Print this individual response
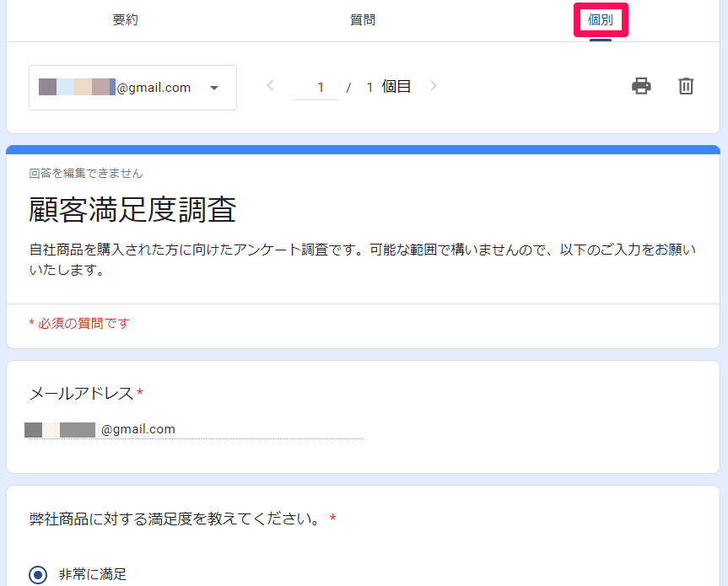Image resolution: width=728 pixels, height=586 pixels. pos(641,86)
